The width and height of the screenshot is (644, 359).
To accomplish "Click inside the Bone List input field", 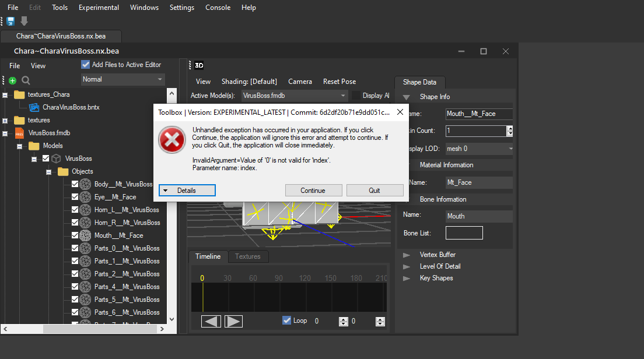I will (464, 233).
